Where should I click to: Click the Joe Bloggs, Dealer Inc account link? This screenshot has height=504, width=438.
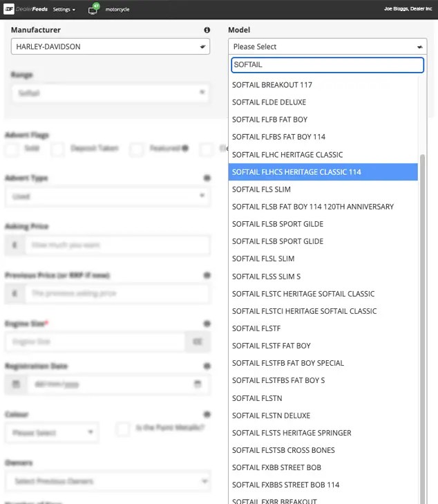(408, 9)
